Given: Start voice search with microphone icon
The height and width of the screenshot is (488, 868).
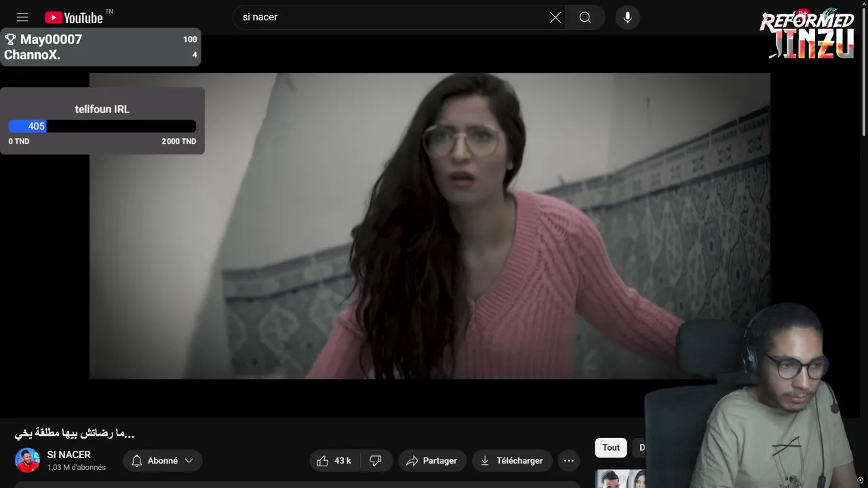Looking at the screenshot, I should [x=628, y=18].
